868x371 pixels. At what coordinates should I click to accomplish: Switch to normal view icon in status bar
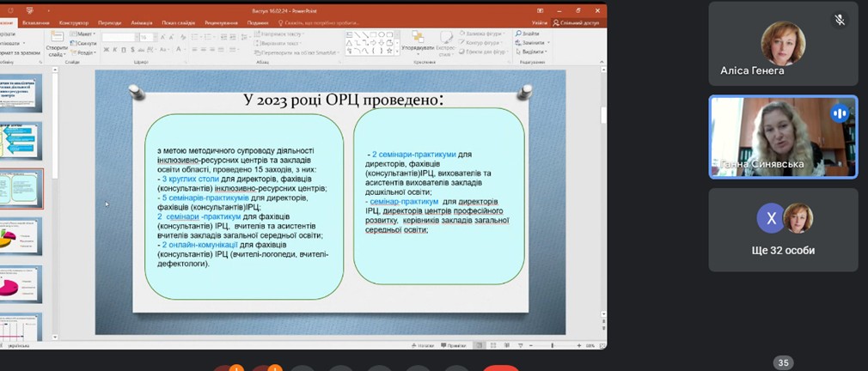click(x=480, y=345)
